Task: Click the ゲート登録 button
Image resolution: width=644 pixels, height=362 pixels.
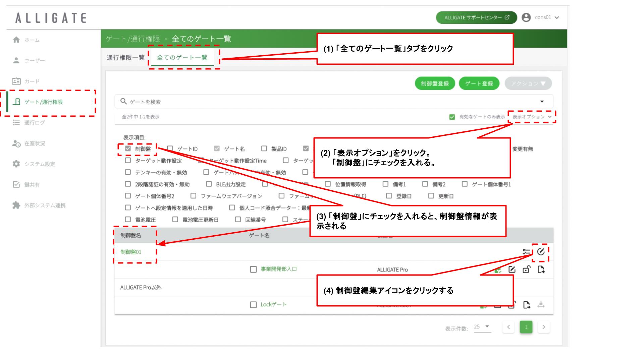Action: pyautogui.click(x=479, y=83)
